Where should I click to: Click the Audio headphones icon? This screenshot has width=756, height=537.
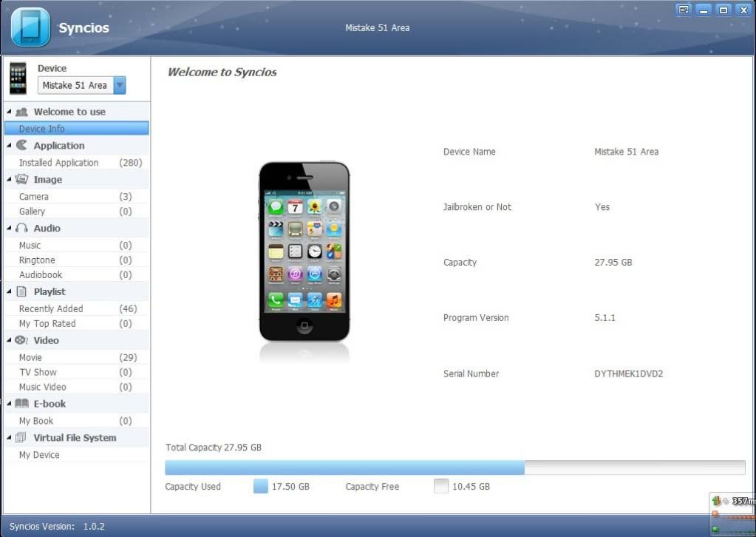(x=21, y=229)
